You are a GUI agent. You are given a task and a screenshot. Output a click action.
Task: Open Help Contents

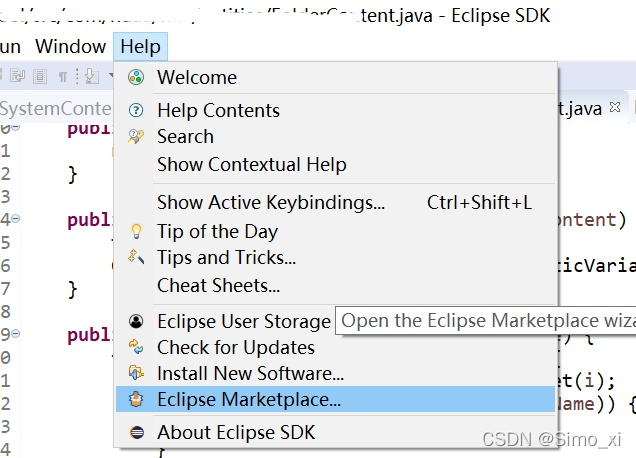pos(335,110)
